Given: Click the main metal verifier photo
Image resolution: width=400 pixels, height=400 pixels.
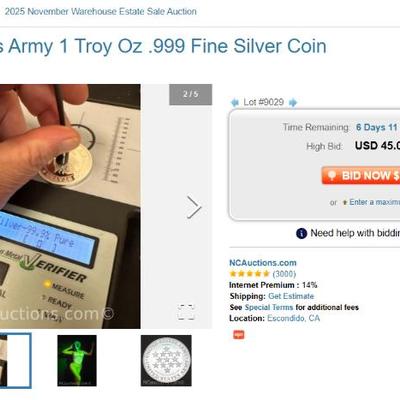Looking at the screenshot, I should pos(70,206).
